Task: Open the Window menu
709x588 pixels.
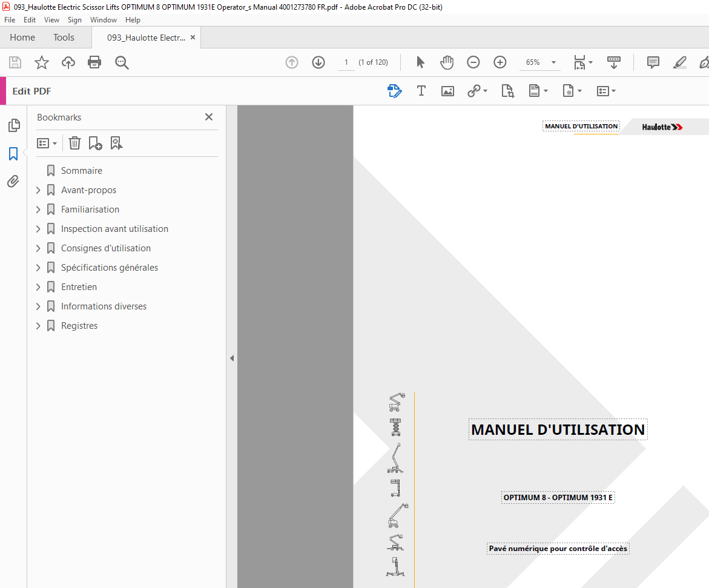Action: coord(103,20)
